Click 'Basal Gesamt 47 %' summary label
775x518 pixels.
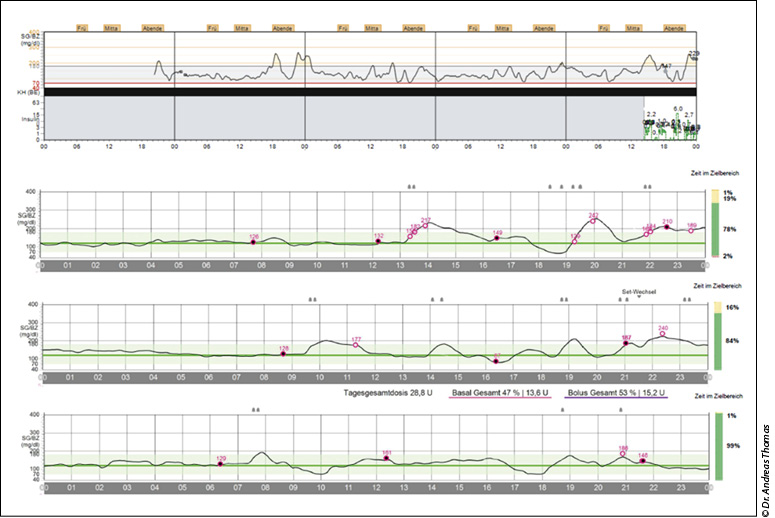494,394
